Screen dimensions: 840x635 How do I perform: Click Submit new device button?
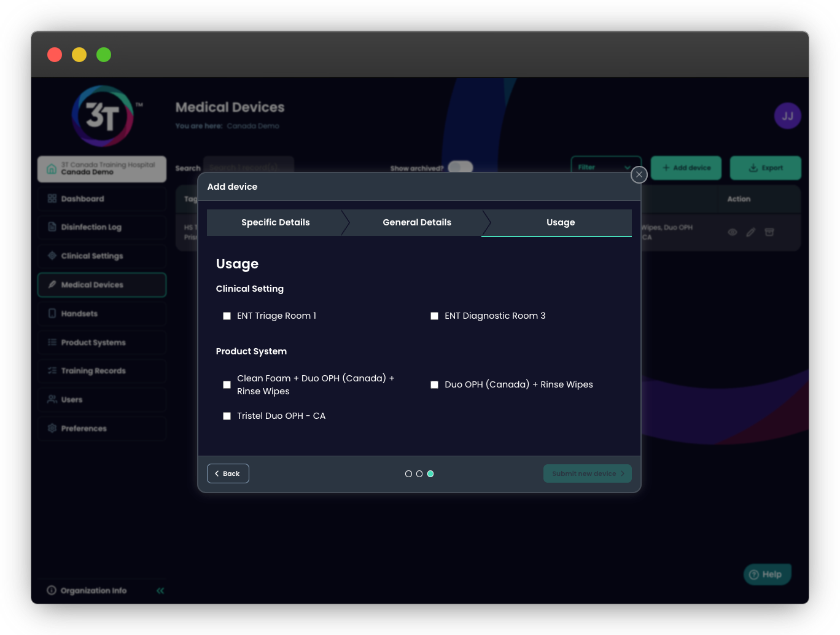point(587,473)
